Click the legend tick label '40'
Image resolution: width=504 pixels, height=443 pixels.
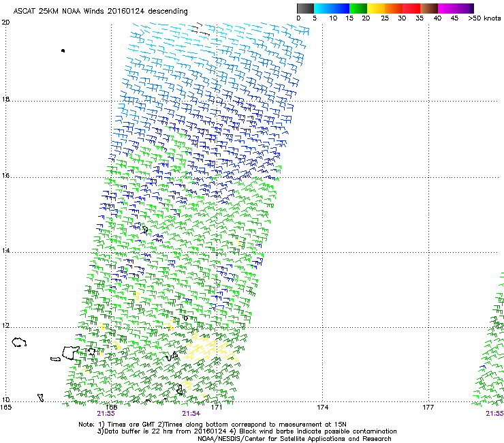pyautogui.click(x=437, y=18)
